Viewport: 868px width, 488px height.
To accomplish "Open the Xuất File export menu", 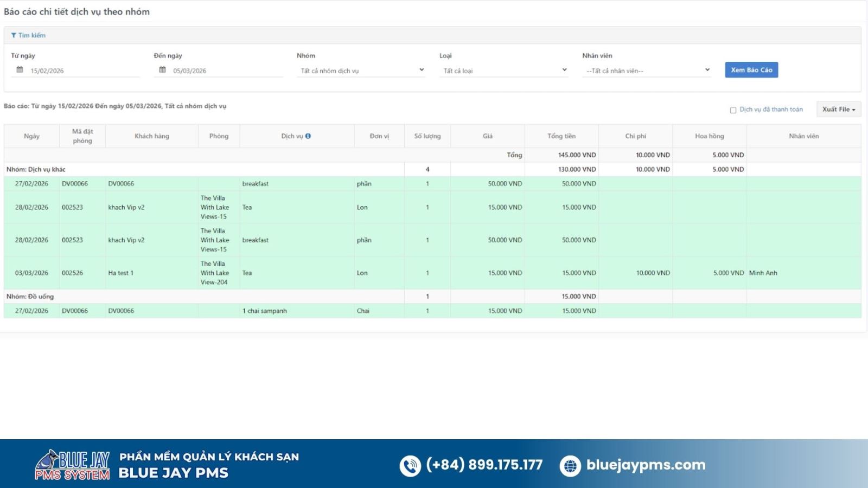I will click(838, 110).
